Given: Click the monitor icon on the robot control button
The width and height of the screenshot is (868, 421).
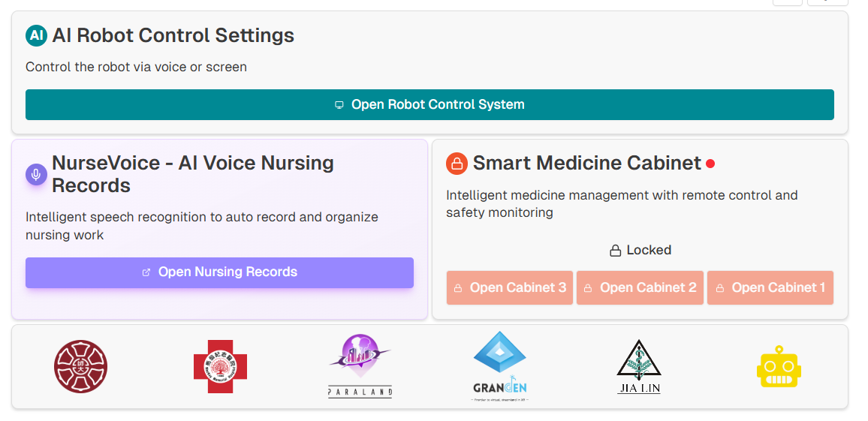Looking at the screenshot, I should click(x=339, y=105).
